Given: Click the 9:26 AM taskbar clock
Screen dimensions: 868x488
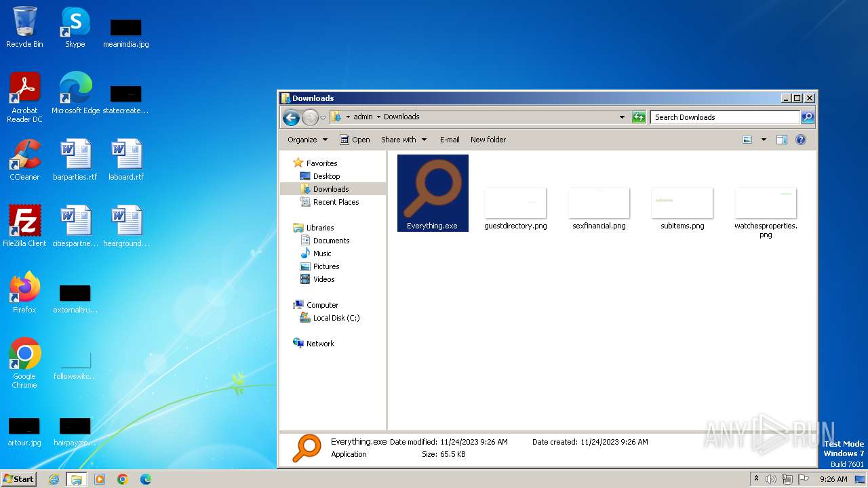Looking at the screenshot, I should pos(833,479).
